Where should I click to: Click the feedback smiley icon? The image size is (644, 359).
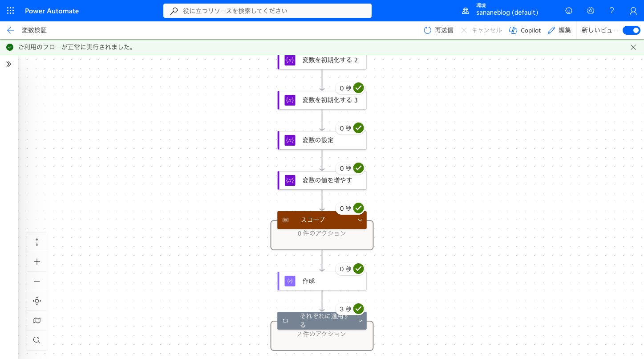pos(569,11)
